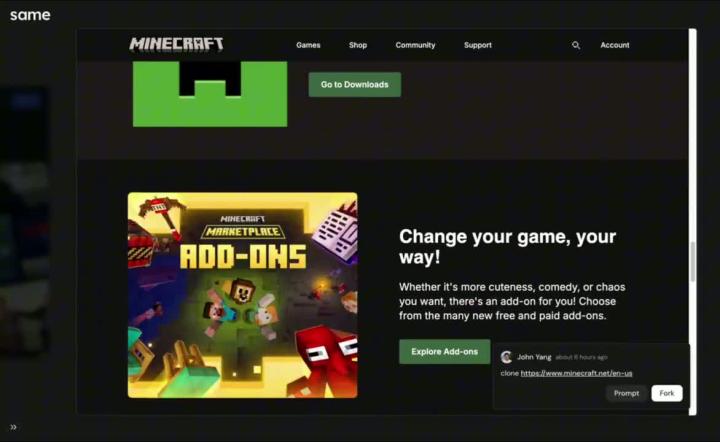Screen dimensions: 720x442
Task: Open the Shop menu
Action: tap(358, 45)
